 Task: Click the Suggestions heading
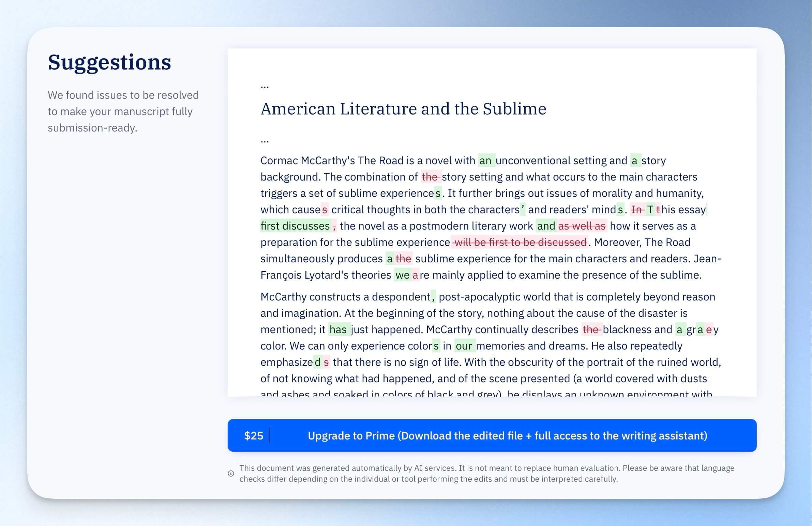click(x=109, y=62)
